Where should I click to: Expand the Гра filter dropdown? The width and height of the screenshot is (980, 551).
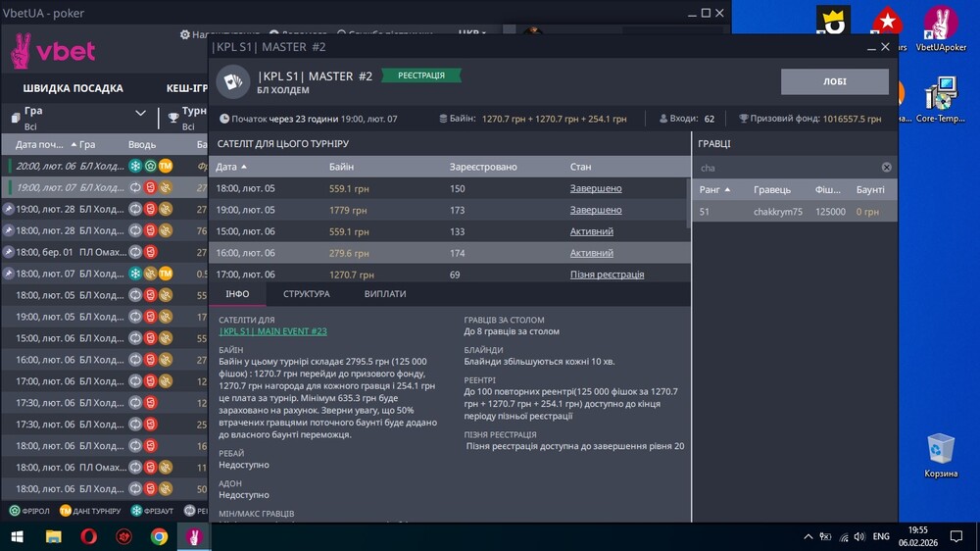[x=140, y=113]
